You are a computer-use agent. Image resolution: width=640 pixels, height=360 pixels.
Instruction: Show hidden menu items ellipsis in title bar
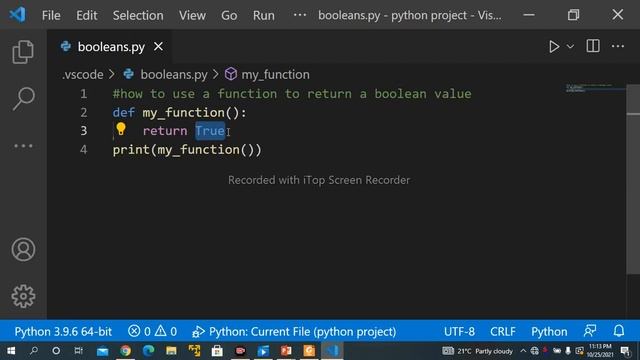click(300, 15)
